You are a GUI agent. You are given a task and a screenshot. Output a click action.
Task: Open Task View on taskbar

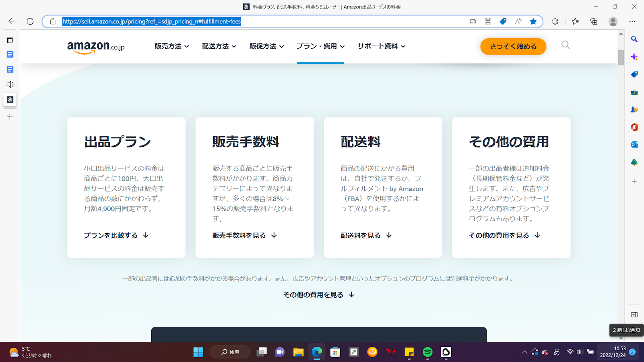[262, 352]
